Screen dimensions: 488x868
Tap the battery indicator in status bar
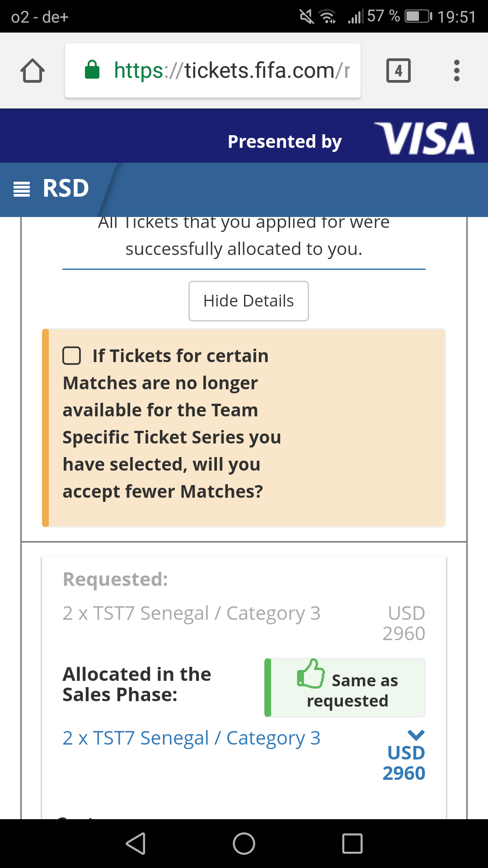(418, 17)
